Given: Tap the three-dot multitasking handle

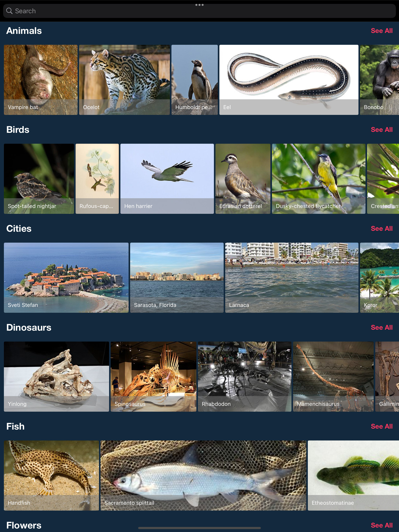Looking at the screenshot, I should (x=199, y=5).
